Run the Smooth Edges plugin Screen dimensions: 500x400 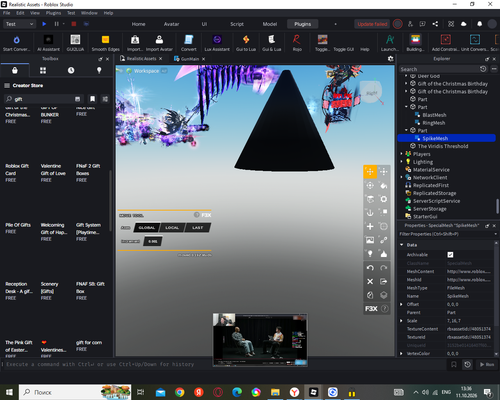[x=105, y=43]
